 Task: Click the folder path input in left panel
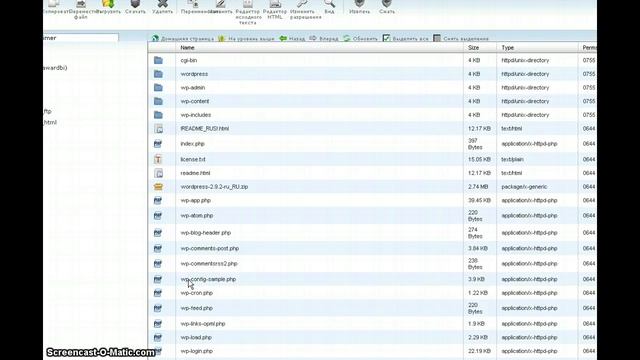81,38
